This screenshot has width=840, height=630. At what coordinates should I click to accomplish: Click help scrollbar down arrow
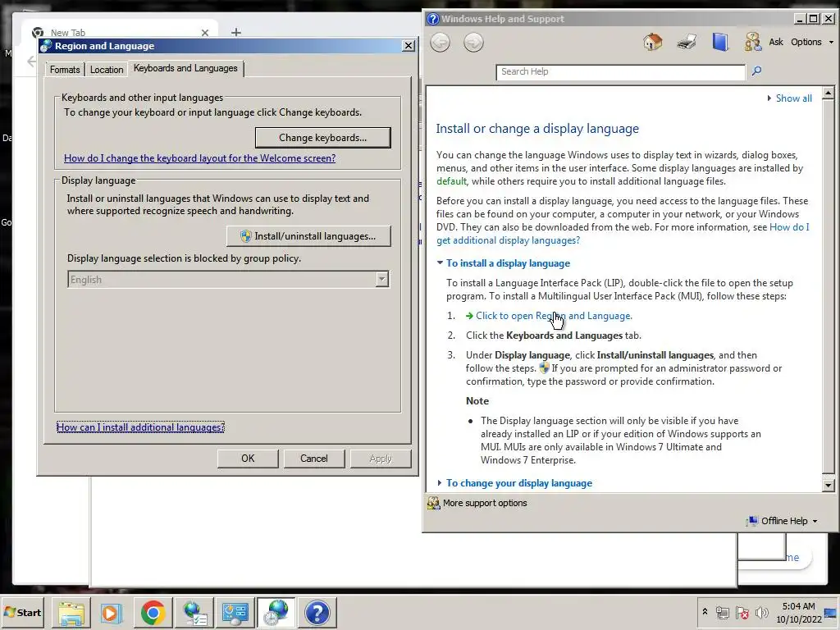(x=828, y=486)
